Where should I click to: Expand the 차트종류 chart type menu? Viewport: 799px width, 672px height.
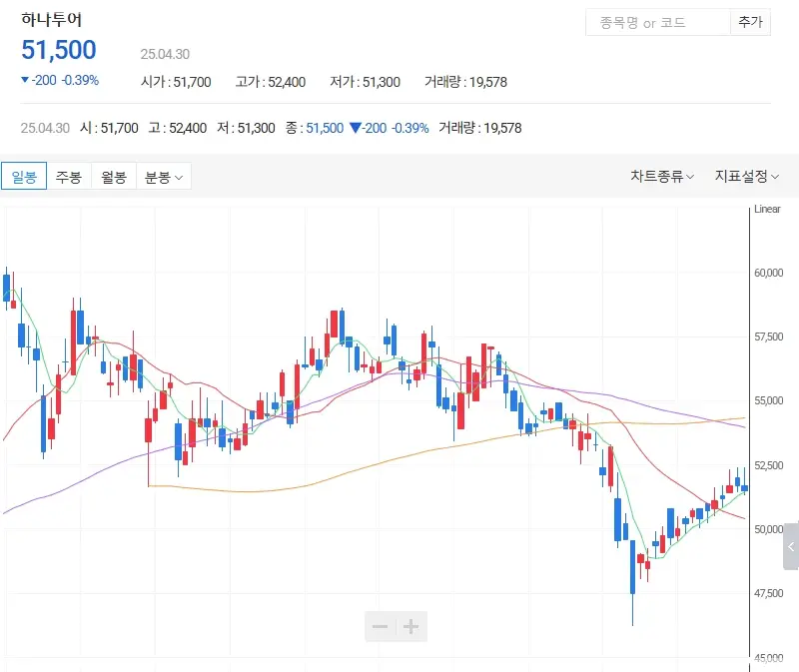pos(662,177)
